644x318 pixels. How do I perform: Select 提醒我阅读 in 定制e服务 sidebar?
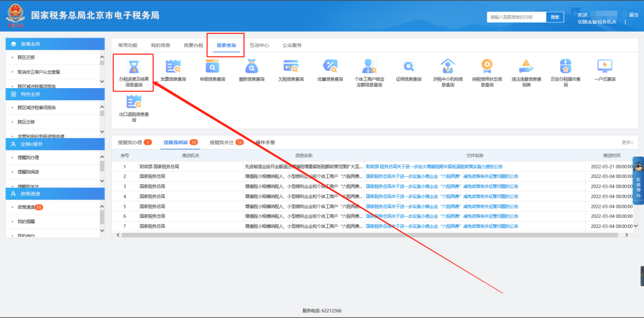(x=29, y=172)
